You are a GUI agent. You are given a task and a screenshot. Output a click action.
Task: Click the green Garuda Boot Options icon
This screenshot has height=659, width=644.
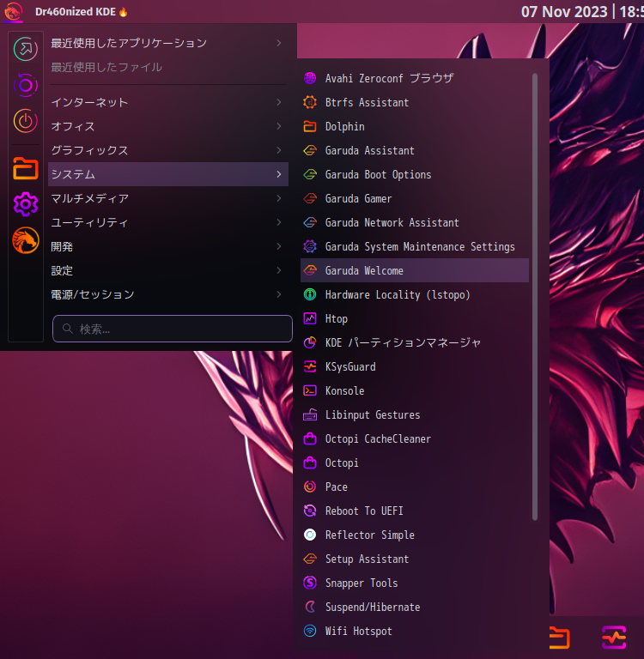(310, 174)
